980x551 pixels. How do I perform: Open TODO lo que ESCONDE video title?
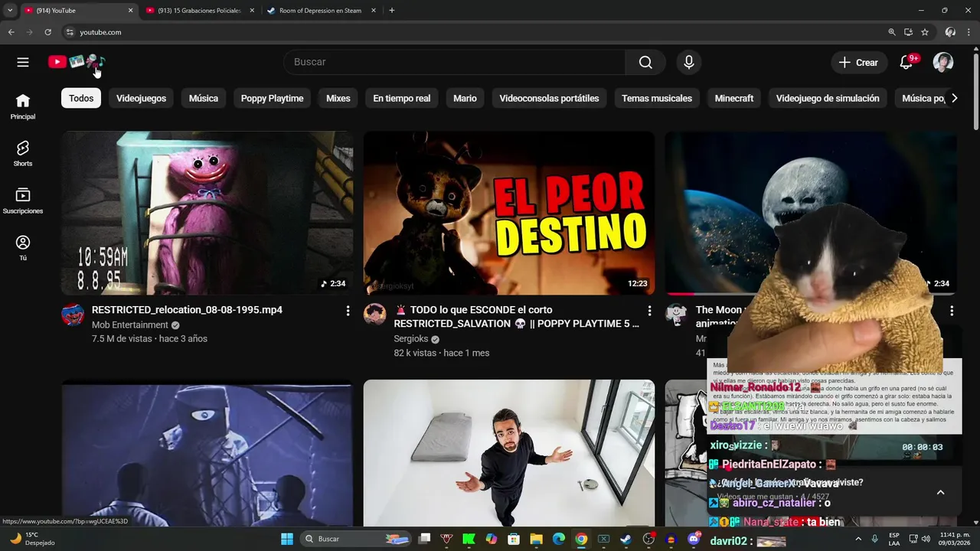(517, 317)
